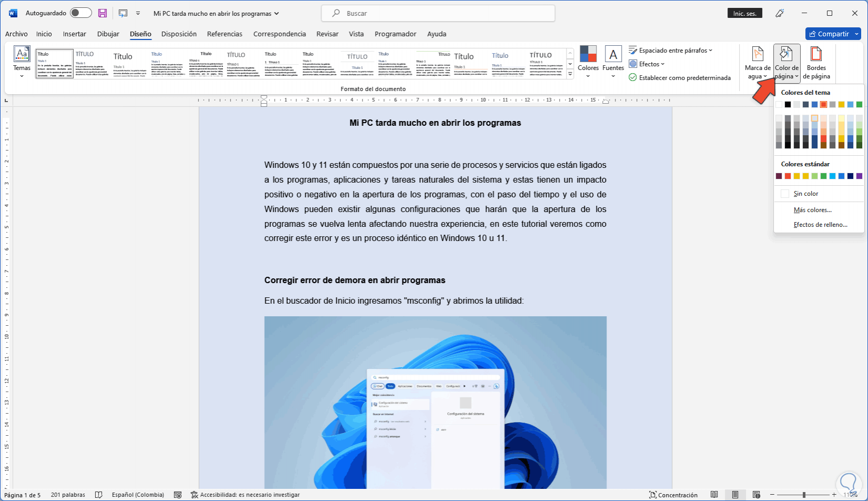Click the embedded Windows 11 msconfig screenshot

click(435, 403)
